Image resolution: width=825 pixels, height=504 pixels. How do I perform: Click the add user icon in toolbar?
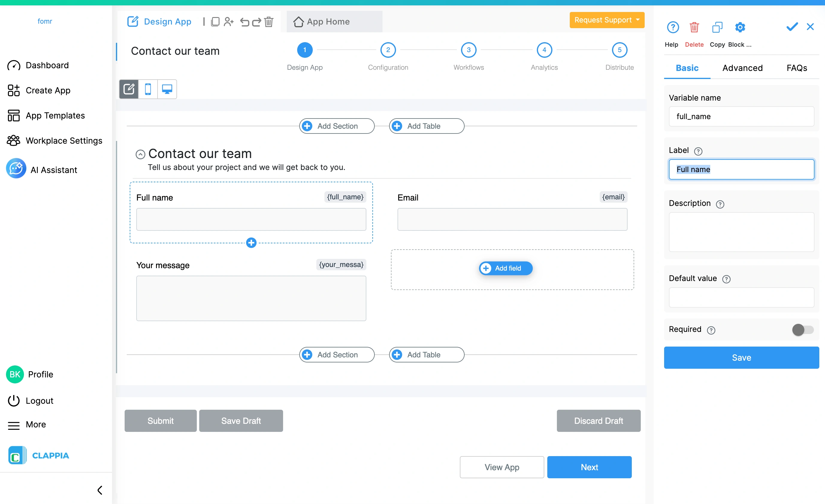[x=229, y=22]
